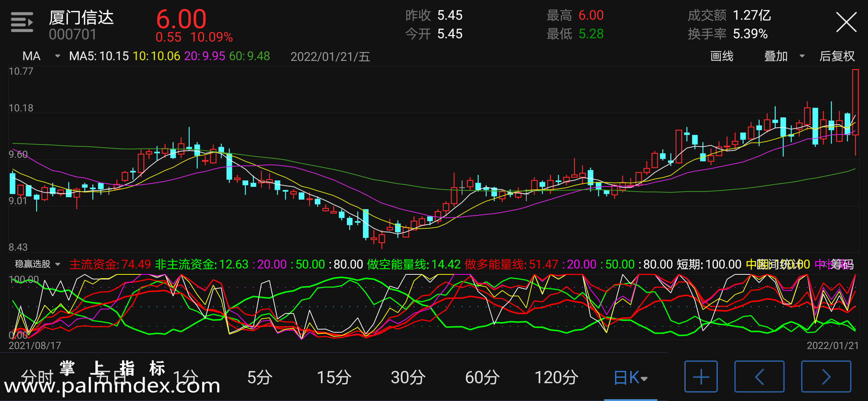
Task: Click the MA10 value 10.06
Action: tap(157, 56)
